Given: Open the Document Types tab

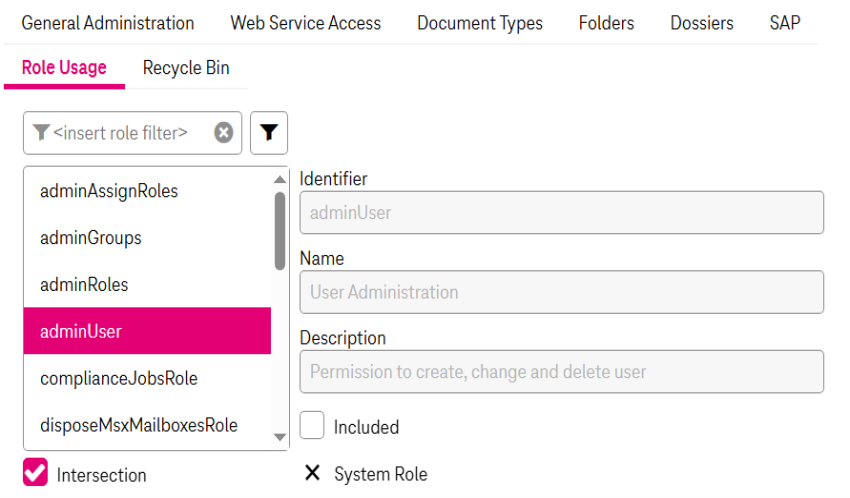Looking at the screenshot, I should pyautogui.click(x=480, y=22).
